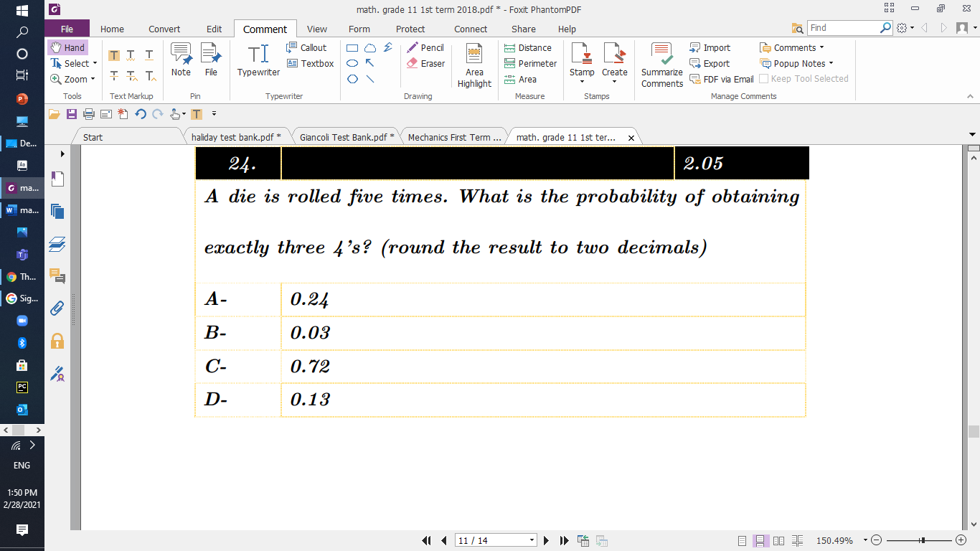The image size is (980, 551).
Task: Go to the next page
Action: pyautogui.click(x=547, y=540)
